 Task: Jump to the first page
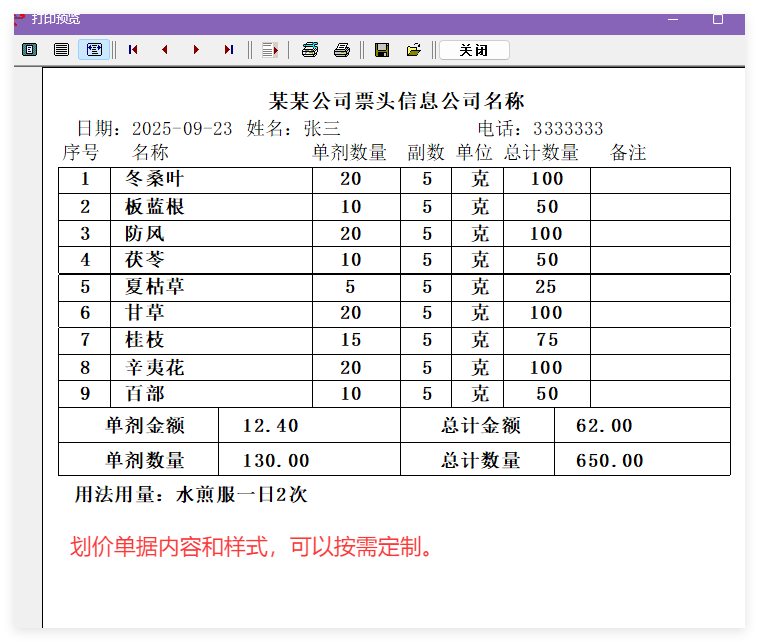point(133,49)
